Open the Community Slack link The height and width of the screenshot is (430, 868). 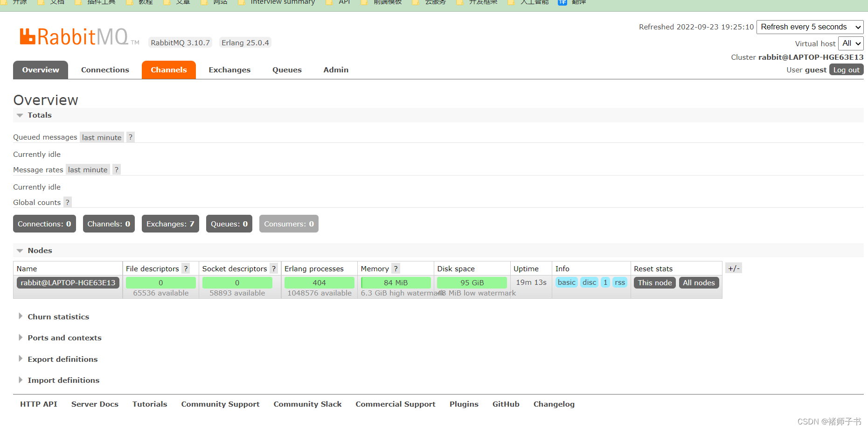pyautogui.click(x=307, y=404)
